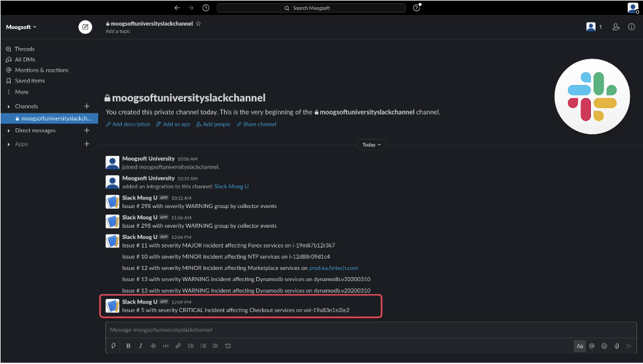Open the help question mark icon
This screenshot has width=643, height=364.
[x=416, y=8]
